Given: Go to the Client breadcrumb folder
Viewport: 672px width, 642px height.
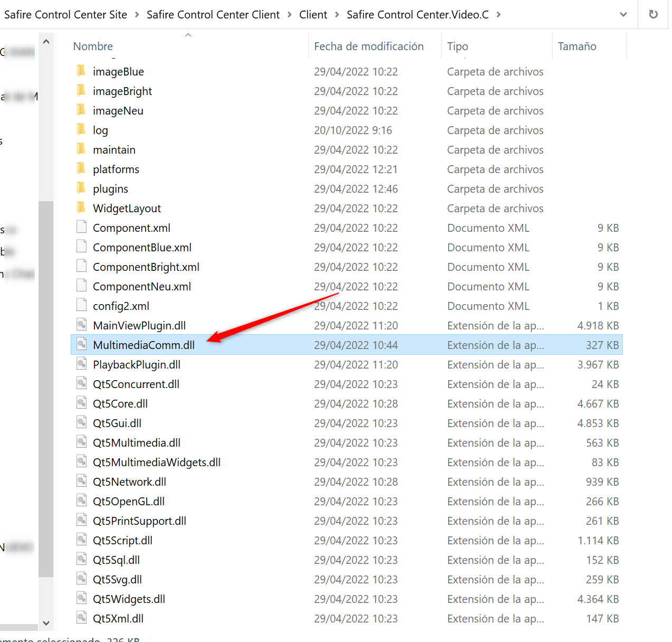Looking at the screenshot, I should tap(313, 15).
